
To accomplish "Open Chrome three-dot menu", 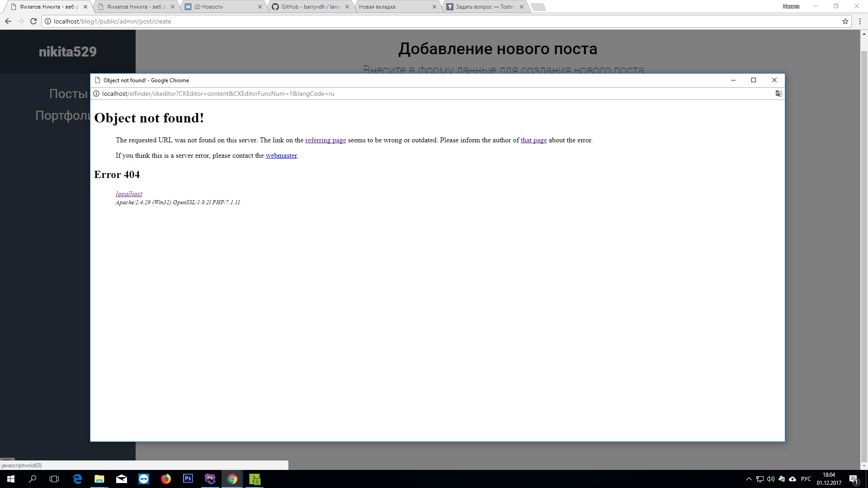I will 860,21.
